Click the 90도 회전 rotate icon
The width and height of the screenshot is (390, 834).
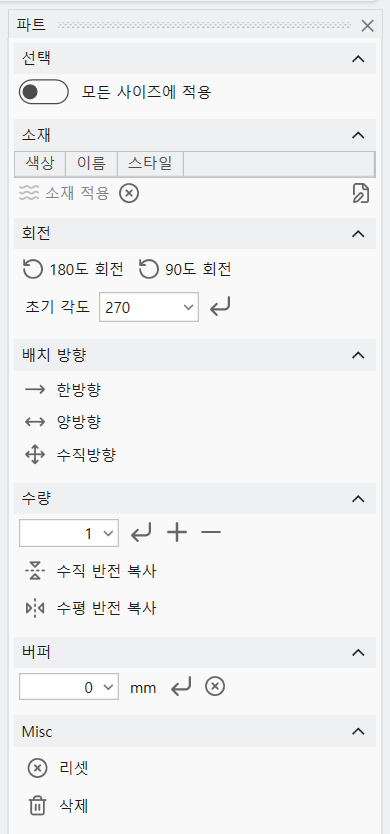click(148, 270)
